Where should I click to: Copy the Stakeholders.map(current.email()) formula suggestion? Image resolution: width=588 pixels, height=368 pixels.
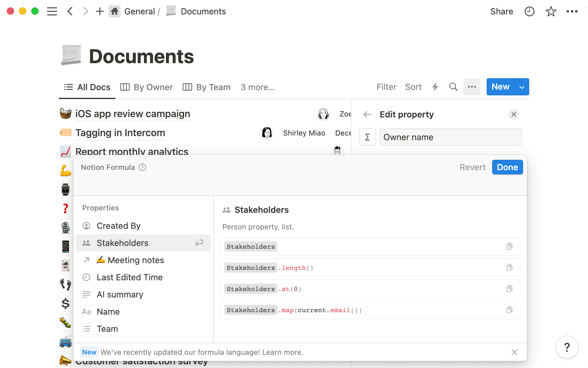[x=509, y=310]
